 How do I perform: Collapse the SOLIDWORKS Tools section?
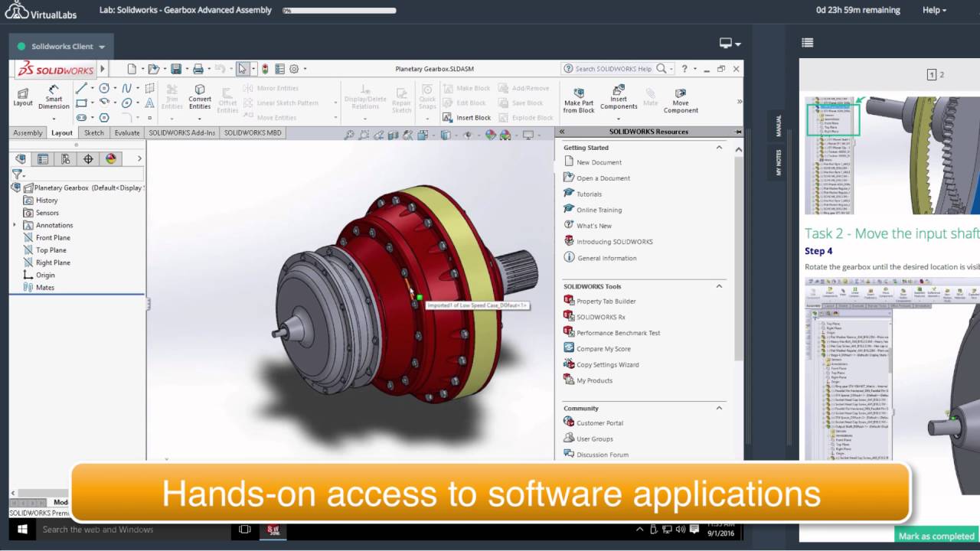pyautogui.click(x=719, y=286)
